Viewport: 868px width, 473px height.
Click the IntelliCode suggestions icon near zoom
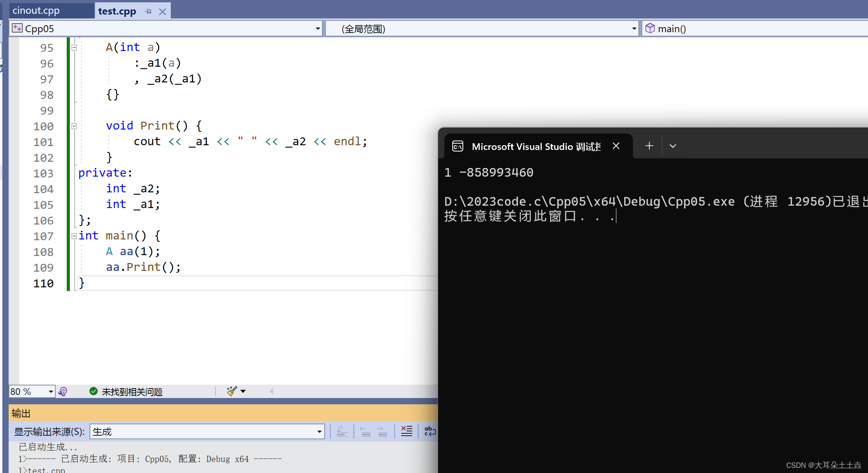(63, 391)
